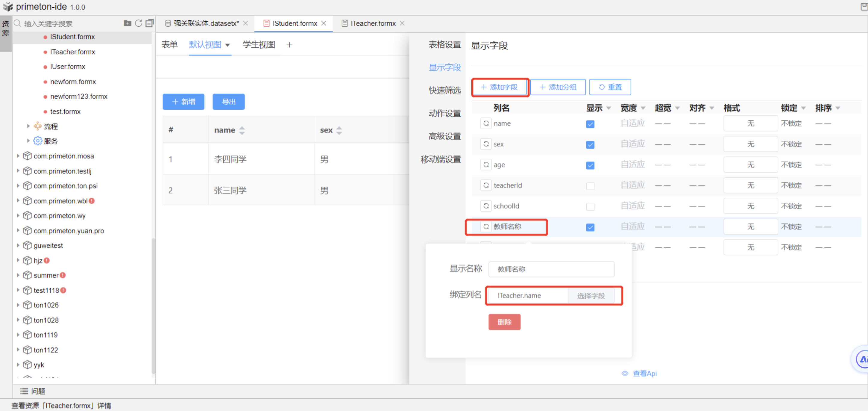
Task: Switch to the 学生视图 tab
Action: (259, 45)
